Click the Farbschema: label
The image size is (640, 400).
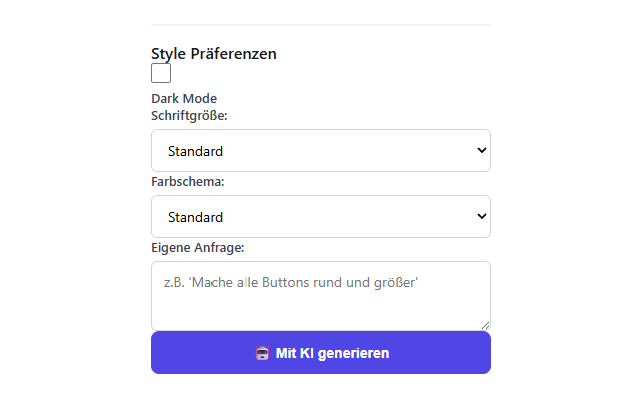tap(188, 182)
